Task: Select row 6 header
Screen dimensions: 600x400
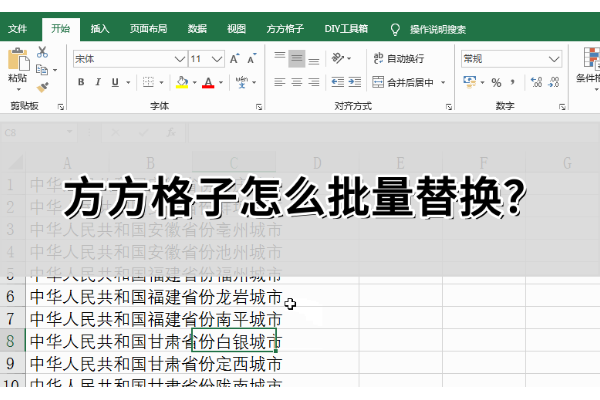Action: 11,296
